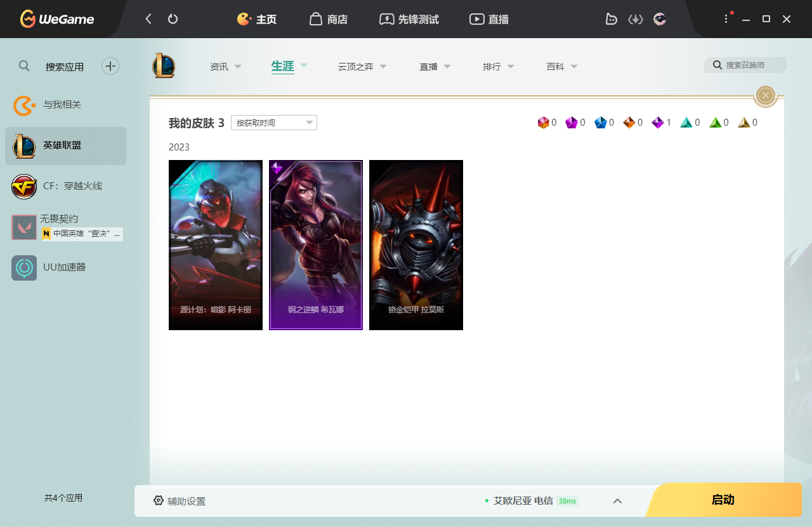Click the 38ms latency indicator
The width and height of the screenshot is (812, 527).
click(567, 501)
